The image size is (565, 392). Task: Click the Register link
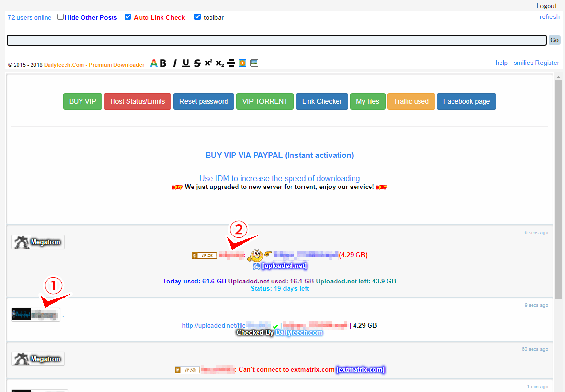click(547, 63)
